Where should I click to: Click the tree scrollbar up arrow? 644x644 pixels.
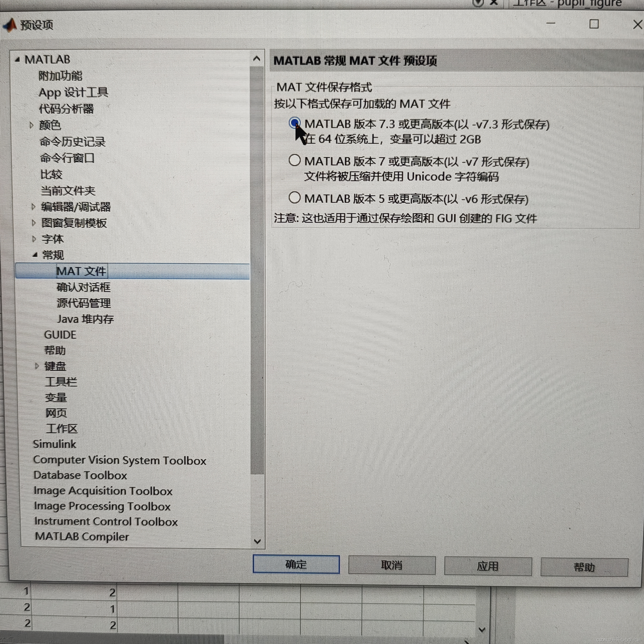click(257, 59)
